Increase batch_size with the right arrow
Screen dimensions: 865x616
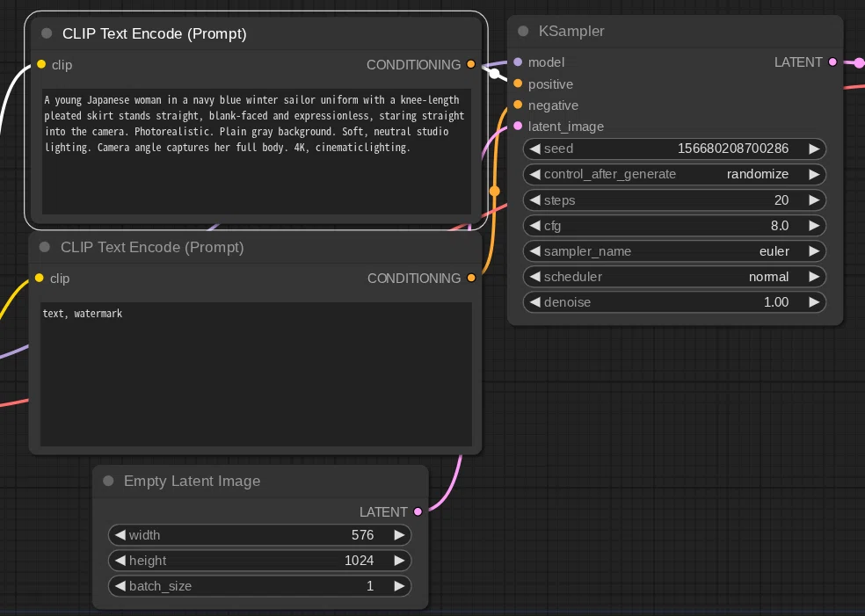[x=399, y=586]
